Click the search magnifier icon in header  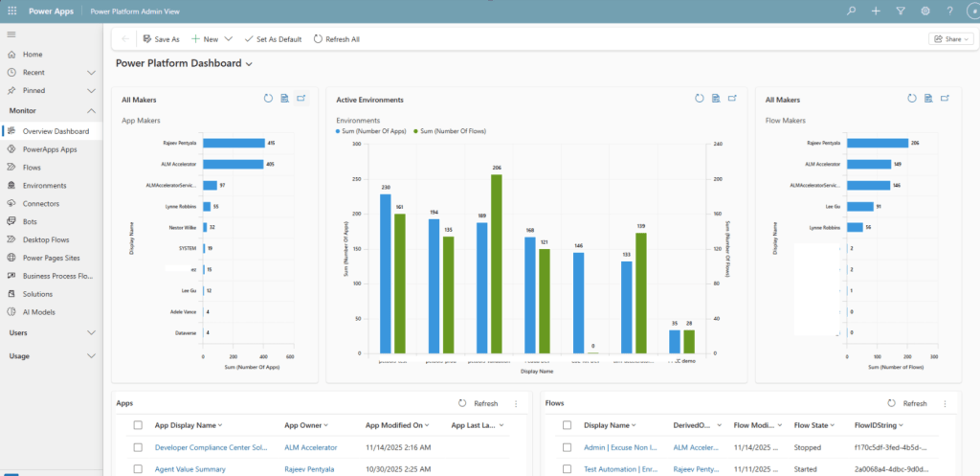(x=851, y=11)
